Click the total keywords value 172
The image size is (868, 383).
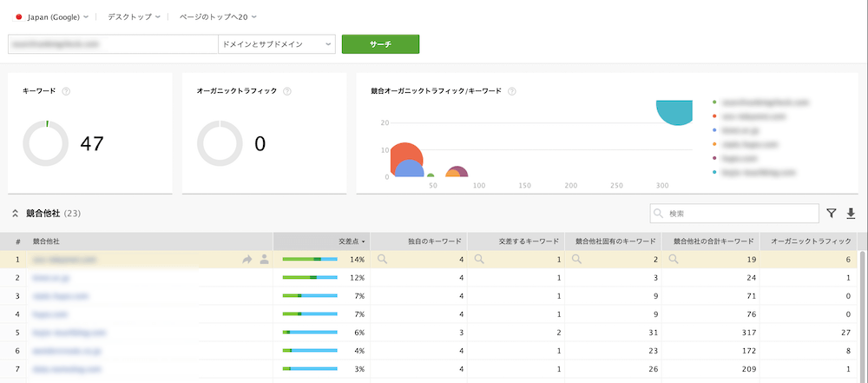coord(748,350)
